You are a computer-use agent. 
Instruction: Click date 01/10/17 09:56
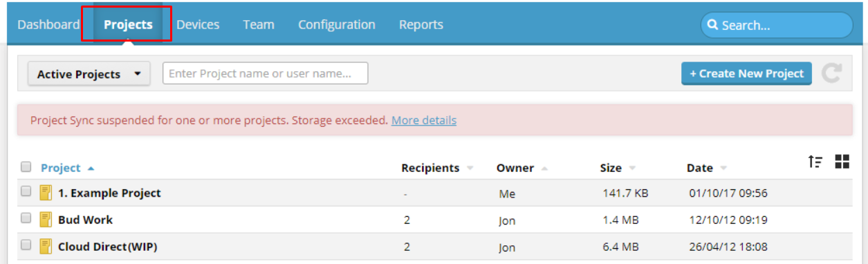[x=728, y=193]
